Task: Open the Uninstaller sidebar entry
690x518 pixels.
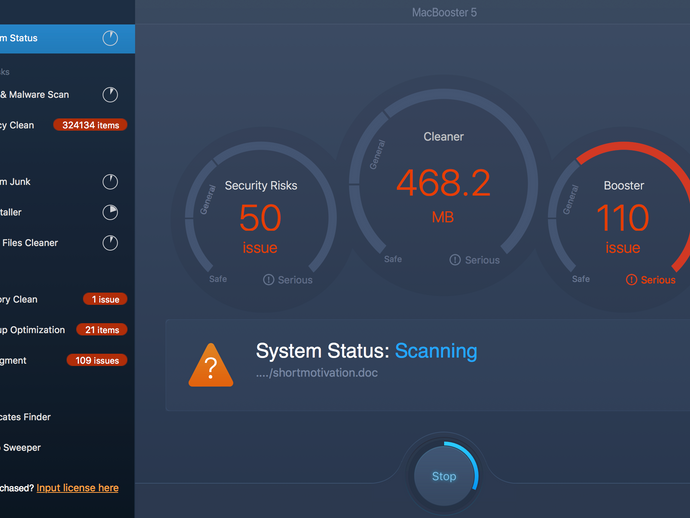Action: click(67, 212)
